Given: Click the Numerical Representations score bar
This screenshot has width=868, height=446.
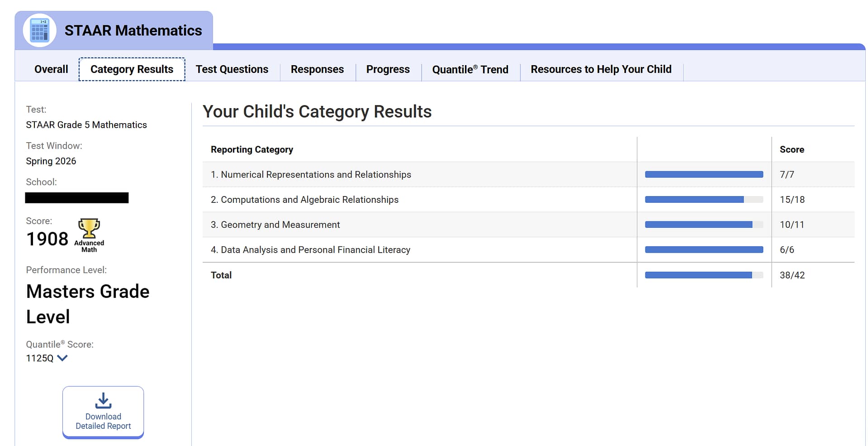Looking at the screenshot, I should pos(704,174).
